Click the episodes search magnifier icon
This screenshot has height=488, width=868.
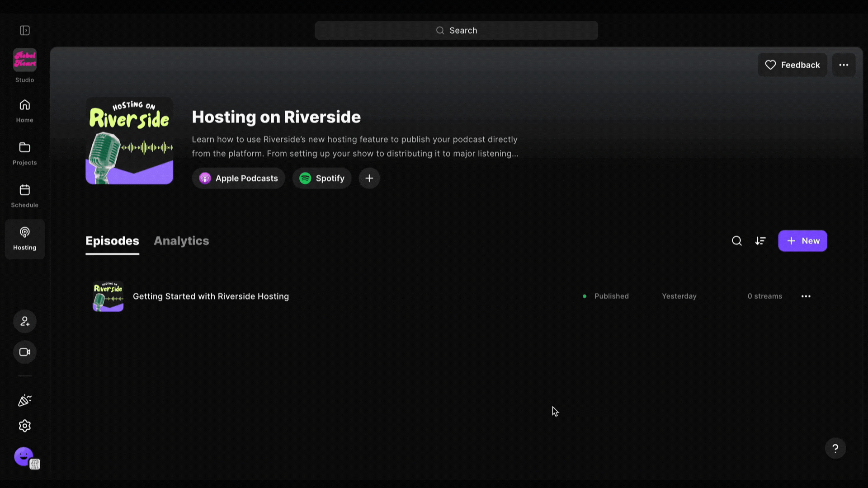[x=737, y=241]
